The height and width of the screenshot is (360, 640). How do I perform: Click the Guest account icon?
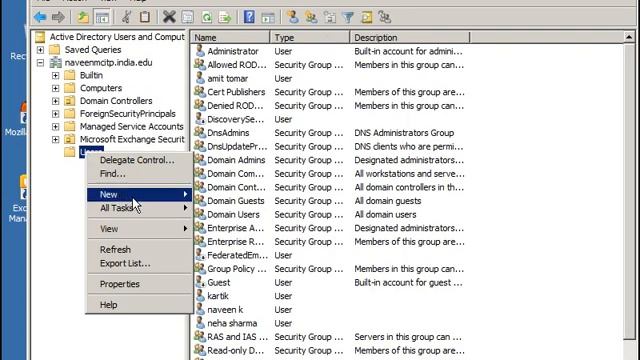click(200, 282)
